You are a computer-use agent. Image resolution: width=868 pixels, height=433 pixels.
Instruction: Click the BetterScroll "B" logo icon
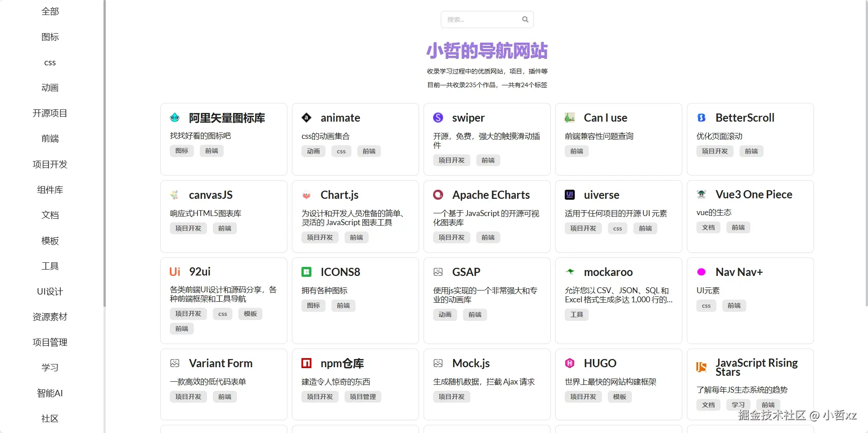tap(701, 118)
